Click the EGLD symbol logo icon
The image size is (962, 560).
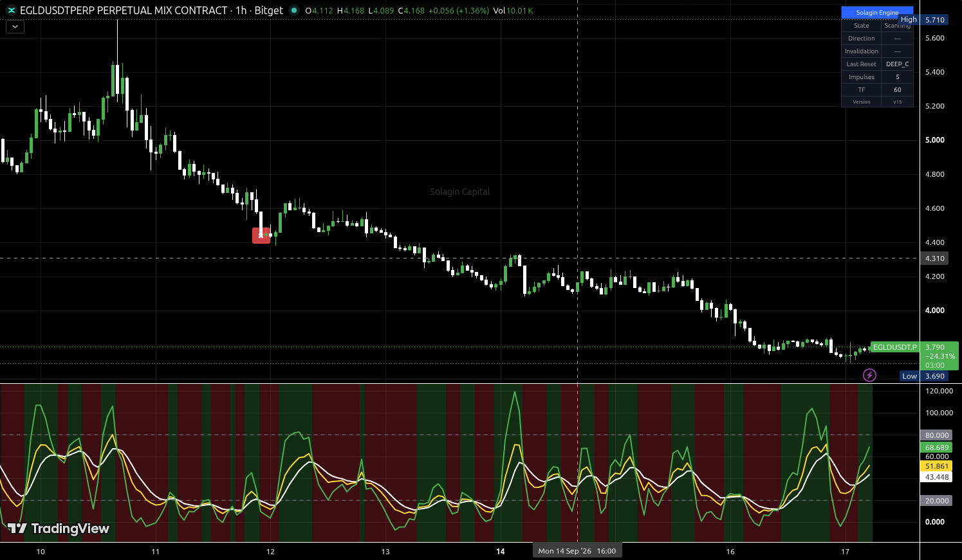point(11,10)
